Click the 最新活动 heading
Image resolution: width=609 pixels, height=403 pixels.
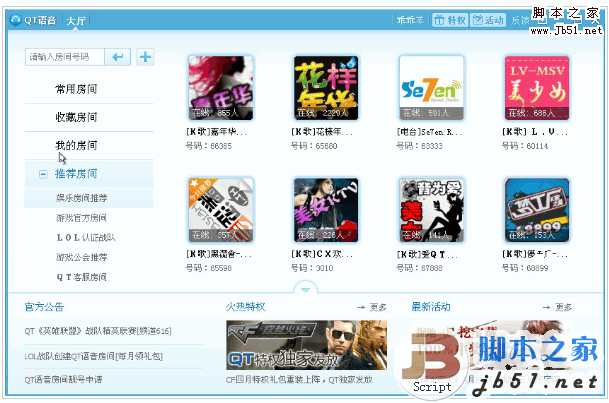pyautogui.click(x=431, y=307)
